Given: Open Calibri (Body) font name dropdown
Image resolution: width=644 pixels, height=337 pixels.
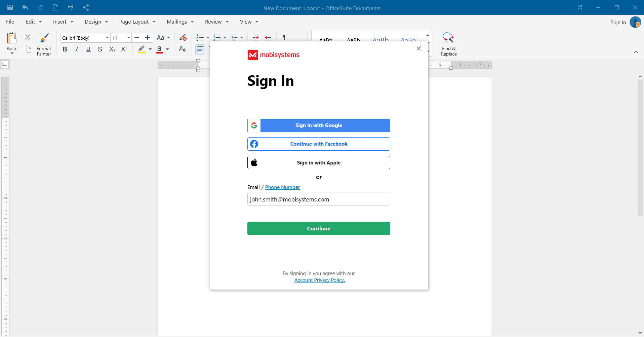Looking at the screenshot, I should click(107, 38).
